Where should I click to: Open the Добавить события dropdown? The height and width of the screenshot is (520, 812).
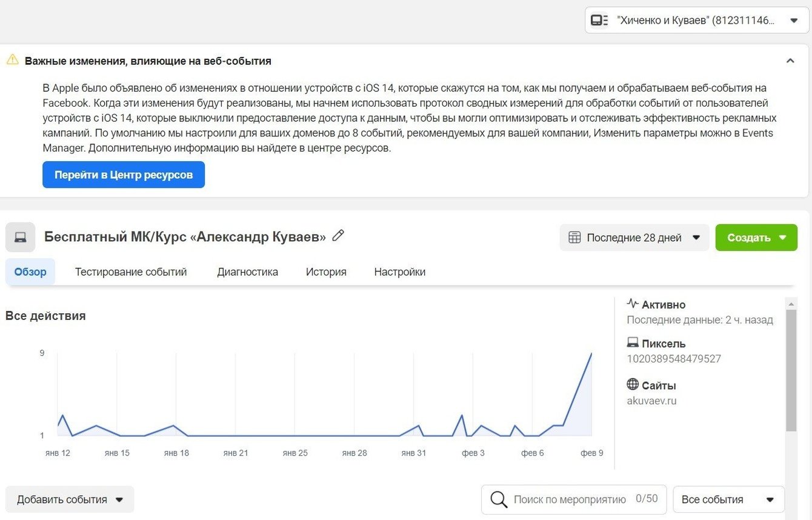point(70,499)
